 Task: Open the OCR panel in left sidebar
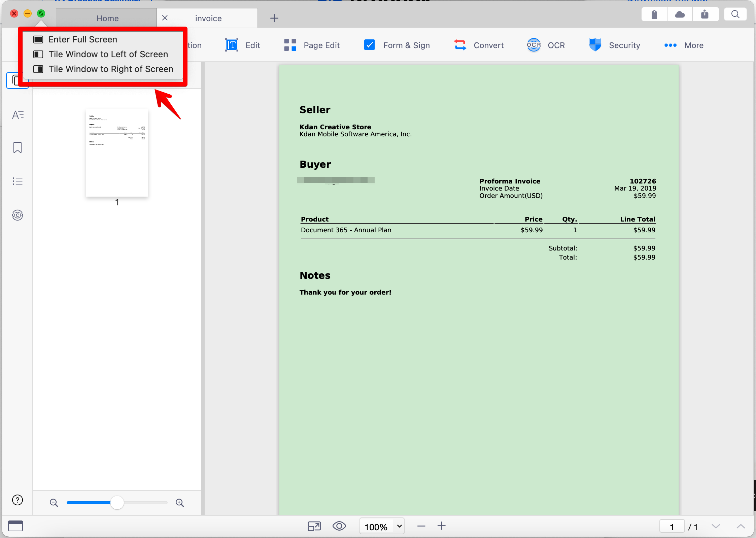click(x=18, y=215)
